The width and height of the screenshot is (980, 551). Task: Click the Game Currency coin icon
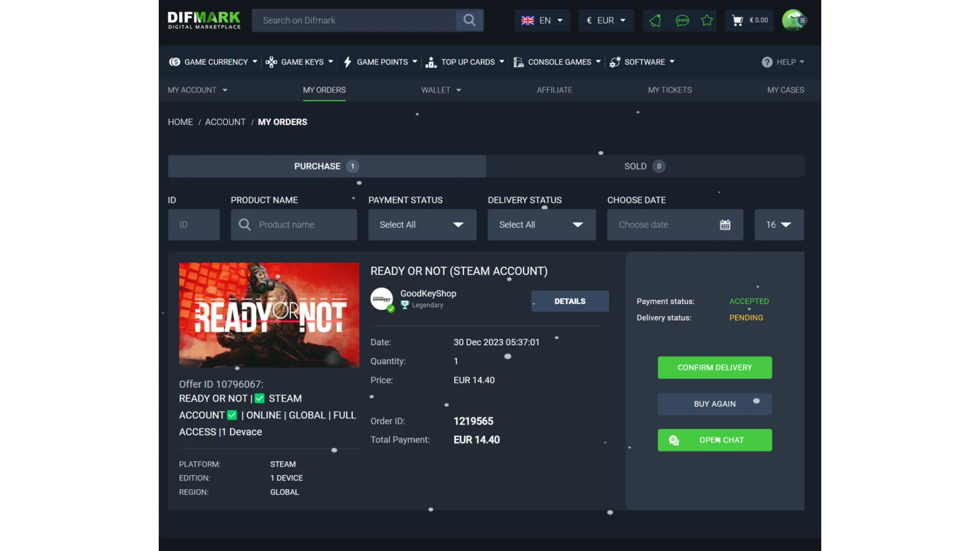click(175, 62)
